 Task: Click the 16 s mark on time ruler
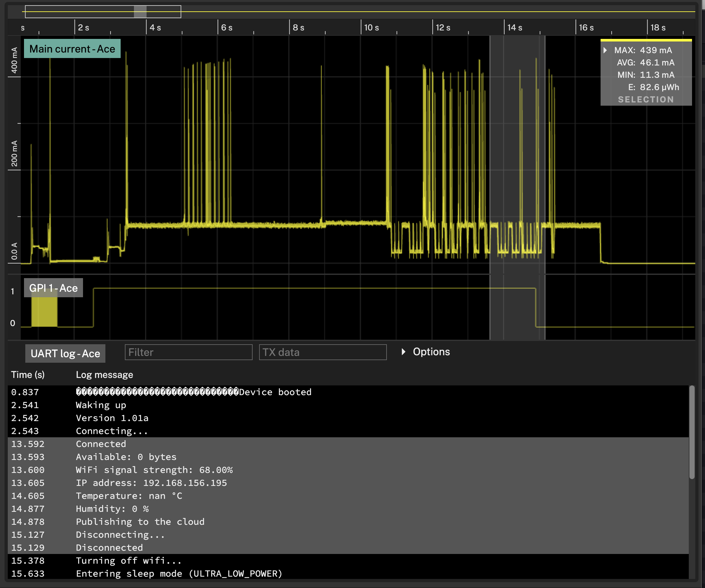click(586, 28)
